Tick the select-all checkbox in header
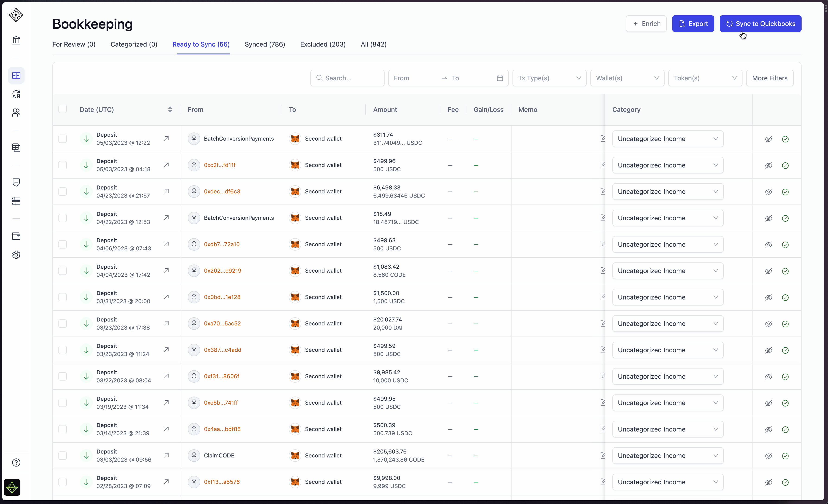The image size is (828, 504). click(x=63, y=109)
